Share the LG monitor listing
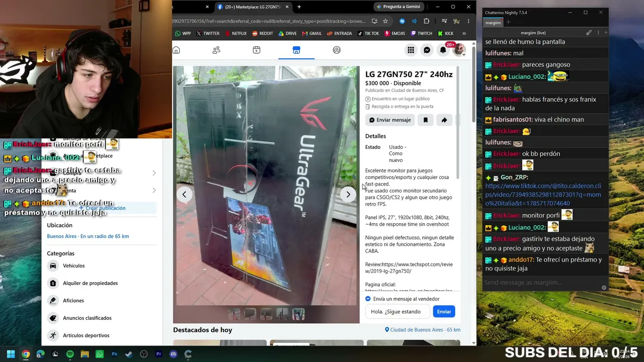Image resolution: width=644 pixels, height=362 pixels. coord(444,120)
